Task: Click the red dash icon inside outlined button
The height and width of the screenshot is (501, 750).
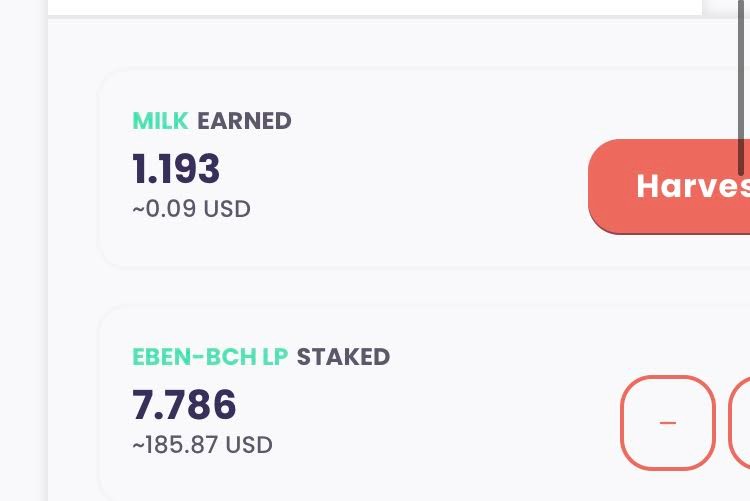Action: (668, 423)
